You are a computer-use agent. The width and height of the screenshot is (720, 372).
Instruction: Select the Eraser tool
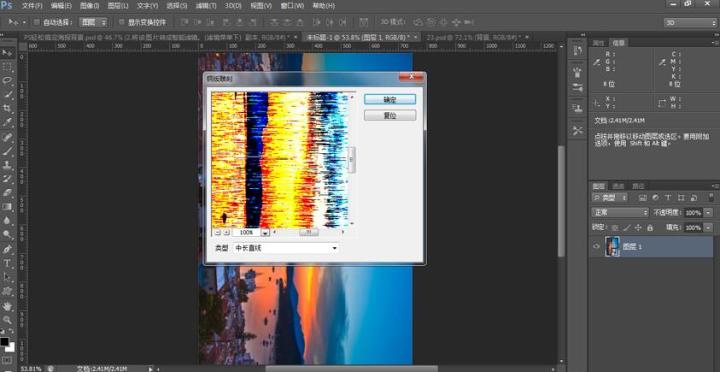(7, 192)
